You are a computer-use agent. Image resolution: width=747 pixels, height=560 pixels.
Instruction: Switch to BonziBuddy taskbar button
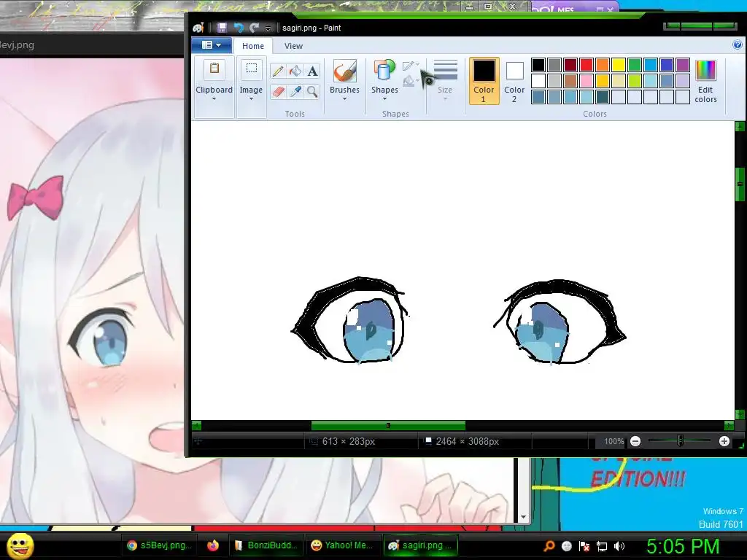pos(266,545)
